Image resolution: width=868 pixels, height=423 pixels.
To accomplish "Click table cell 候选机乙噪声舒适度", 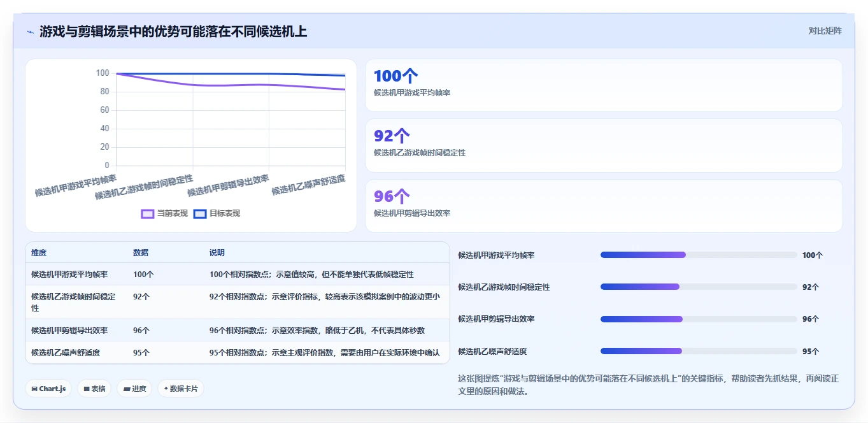I will 66,352.
